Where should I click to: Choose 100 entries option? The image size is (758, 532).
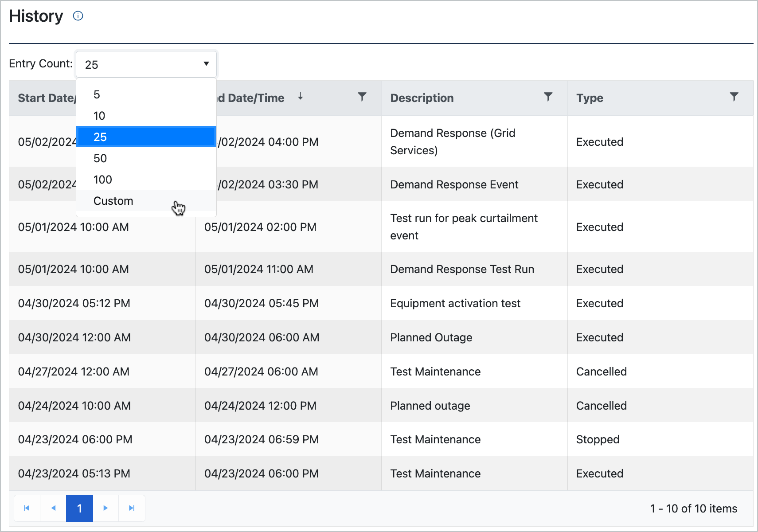(102, 180)
